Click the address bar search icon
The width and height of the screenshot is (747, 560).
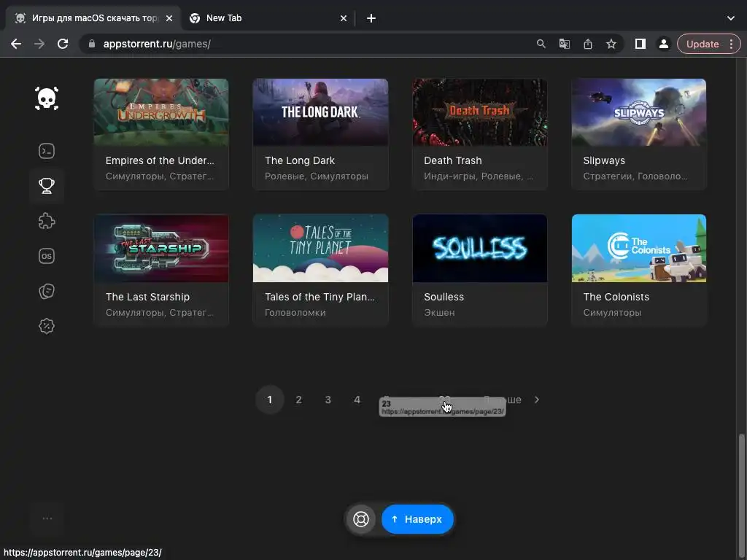pyautogui.click(x=541, y=44)
